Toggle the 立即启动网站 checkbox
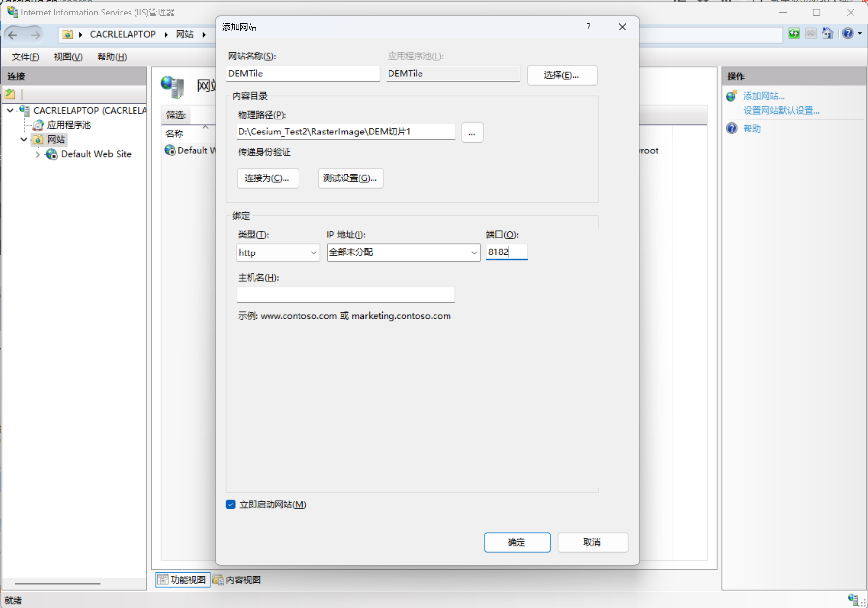868x608 pixels. click(231, 504)
